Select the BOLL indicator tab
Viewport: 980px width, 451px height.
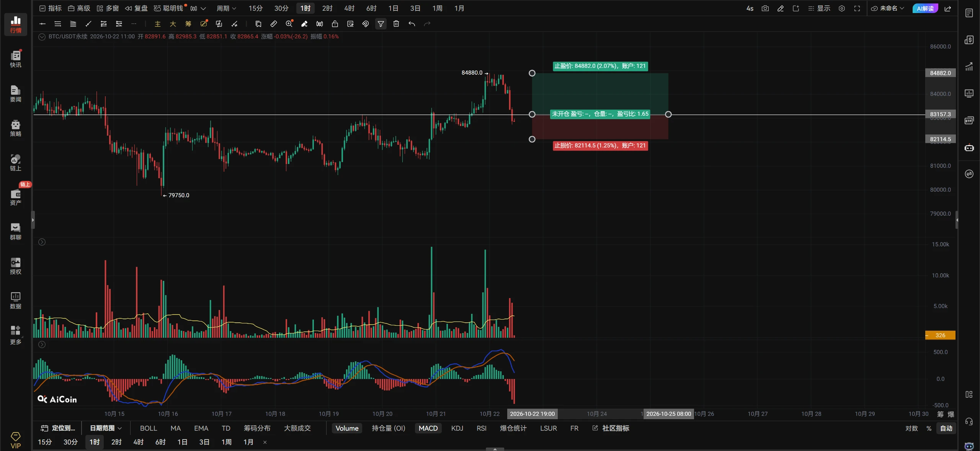click(149, 428)
